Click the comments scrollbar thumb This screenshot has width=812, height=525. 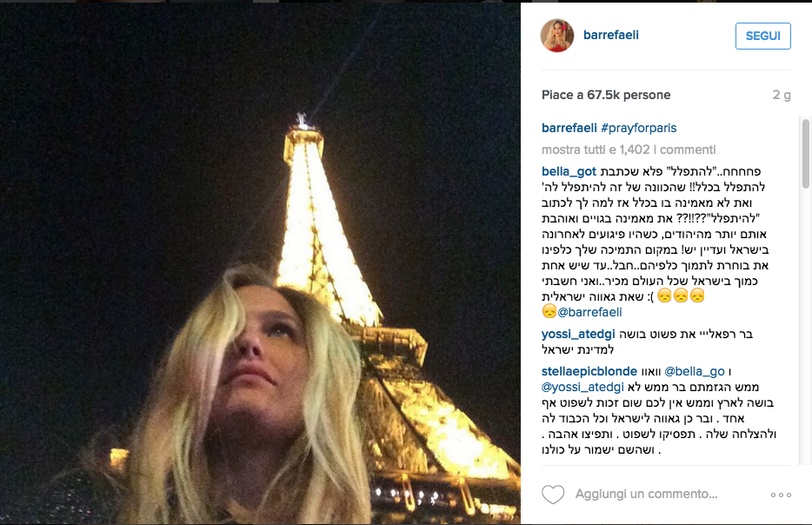point(805,154)
